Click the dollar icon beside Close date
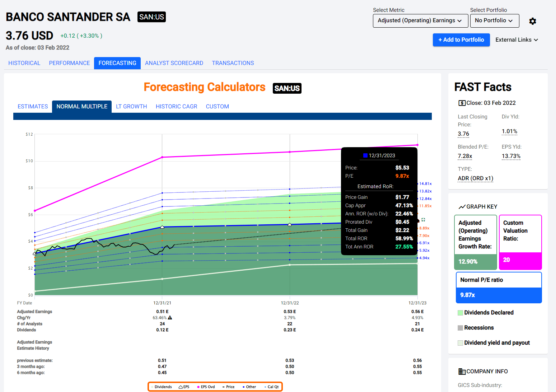The image size is (556, 392). 462,103
